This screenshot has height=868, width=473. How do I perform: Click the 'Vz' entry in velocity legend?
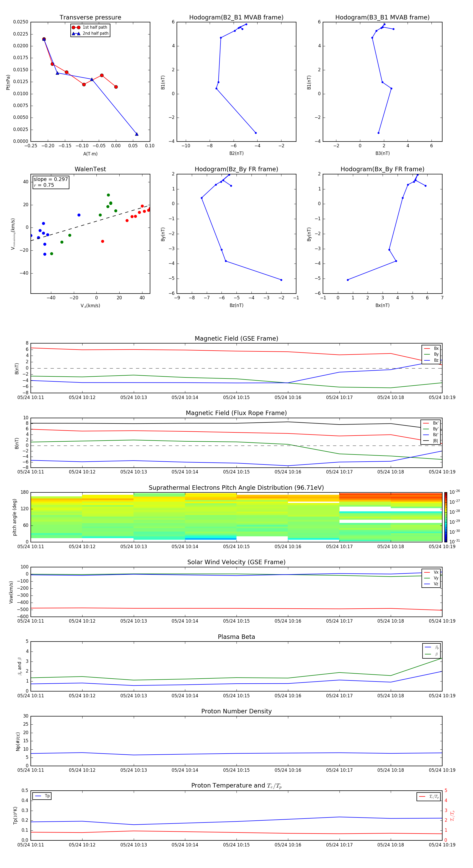(x=431, y=584)
